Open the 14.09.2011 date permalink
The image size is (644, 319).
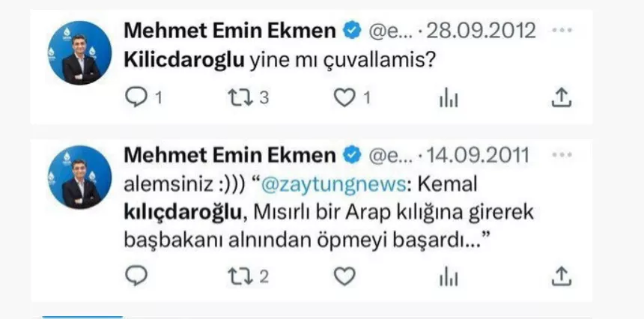tap(478, 156)
